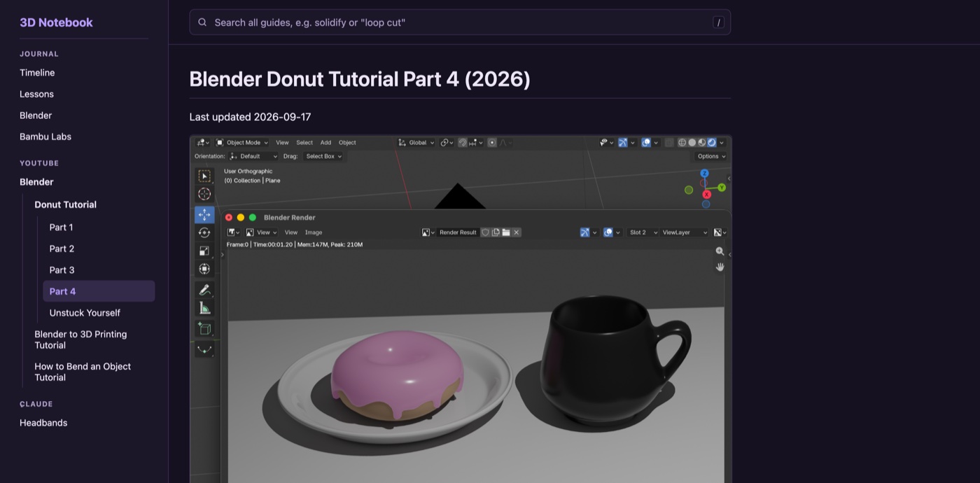Switch to solid viewport shading

click(x=692, y=143)
